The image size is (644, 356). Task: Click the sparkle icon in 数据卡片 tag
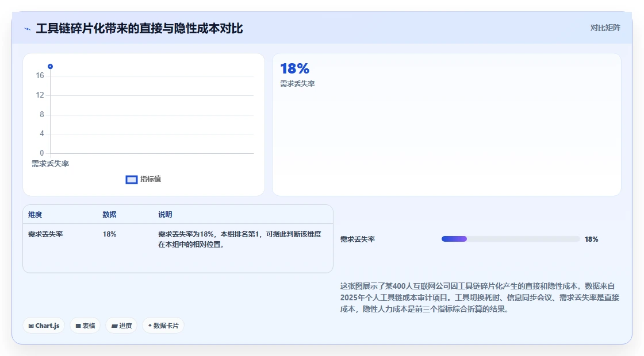click(x=150, y=326)
